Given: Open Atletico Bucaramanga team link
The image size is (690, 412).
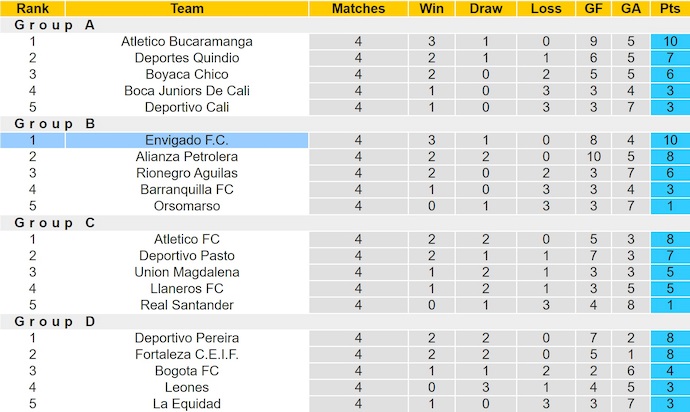Looking at the screenshot, I should pyautogui.click(x=187, y=41).
